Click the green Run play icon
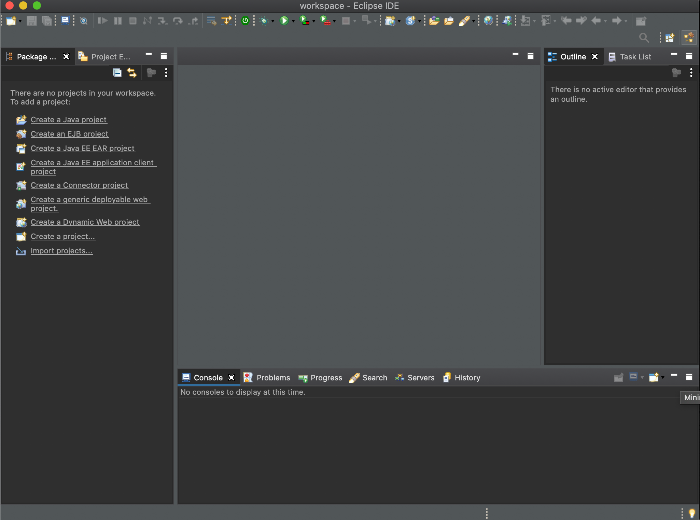This screenshot has height=520, width=700. point(284,21)
